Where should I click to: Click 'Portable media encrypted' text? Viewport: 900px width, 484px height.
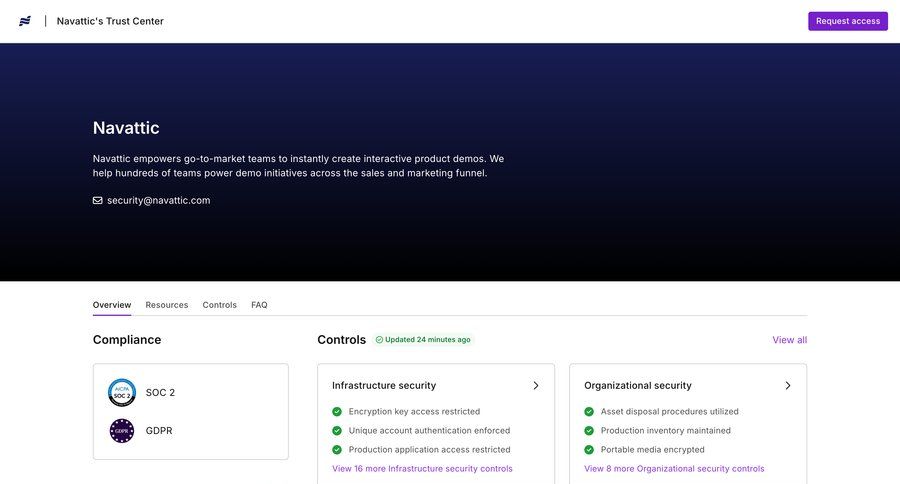653,450
